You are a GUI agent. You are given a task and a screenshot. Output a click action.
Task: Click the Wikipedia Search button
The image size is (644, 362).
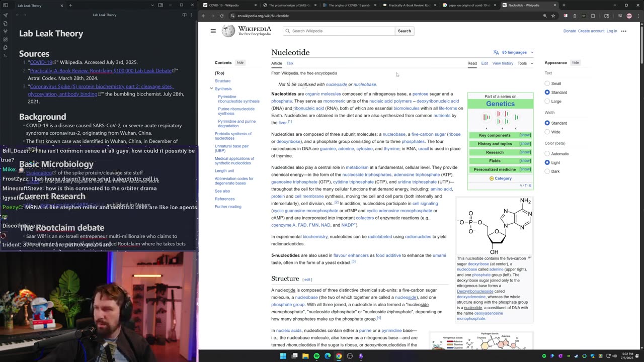tap(405, 31)
